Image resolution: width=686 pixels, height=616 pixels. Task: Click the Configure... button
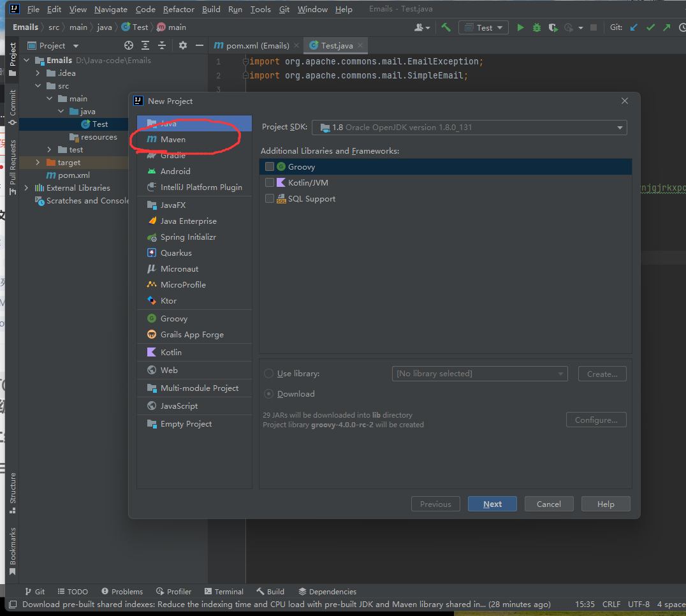click(596, 420)
